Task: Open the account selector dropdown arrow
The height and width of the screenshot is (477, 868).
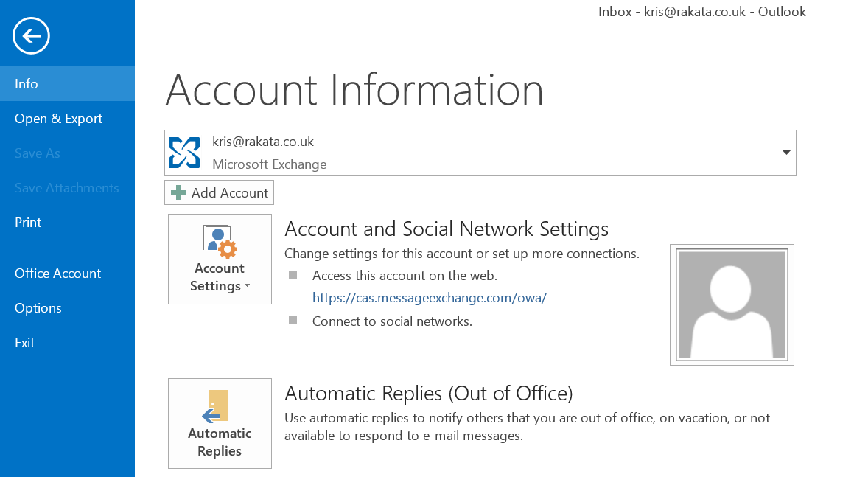Action: point(785,153)
